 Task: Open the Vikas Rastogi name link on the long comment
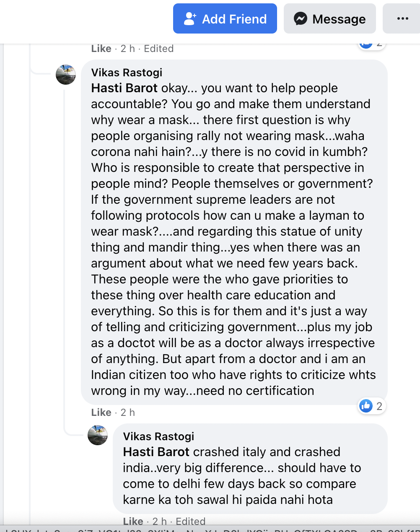point(127,73)
